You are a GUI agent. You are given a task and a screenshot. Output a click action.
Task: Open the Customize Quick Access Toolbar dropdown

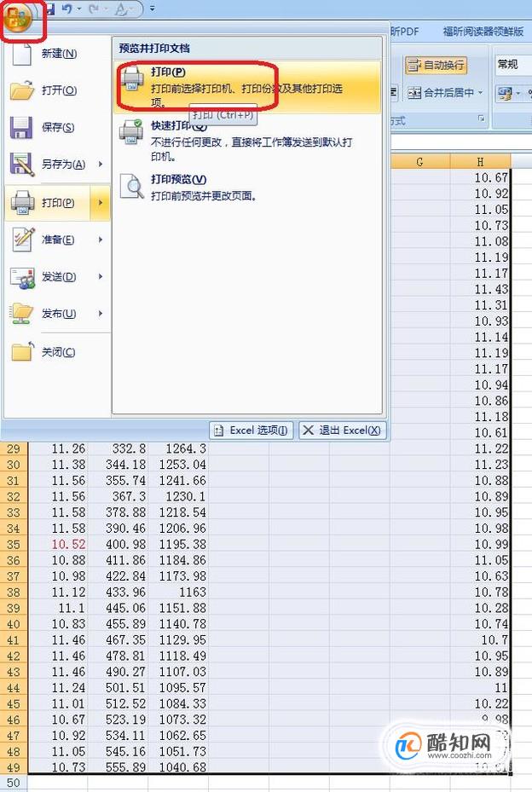[152, 9]
